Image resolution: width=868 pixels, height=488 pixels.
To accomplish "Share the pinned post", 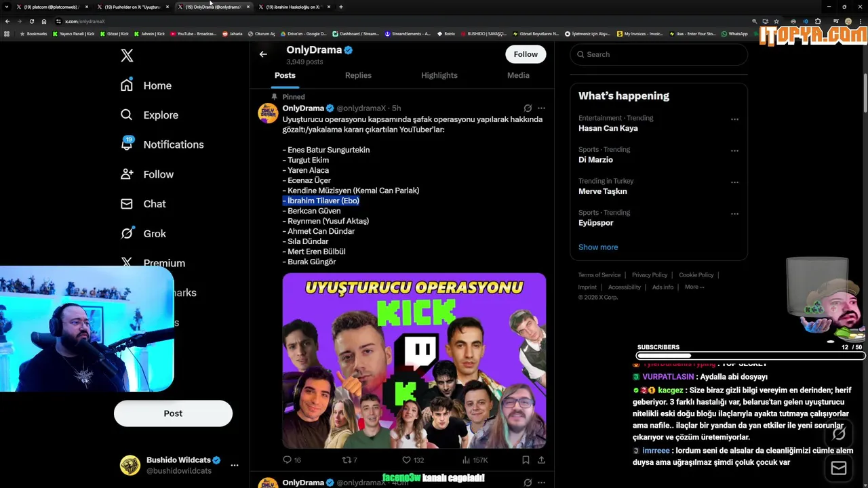I will 541,460.
